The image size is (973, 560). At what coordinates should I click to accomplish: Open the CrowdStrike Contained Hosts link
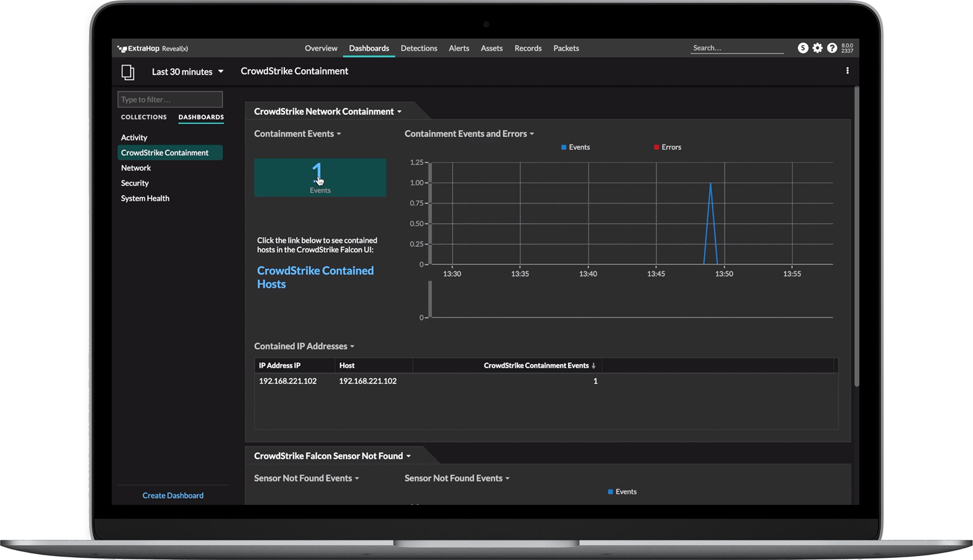point(315,277)
